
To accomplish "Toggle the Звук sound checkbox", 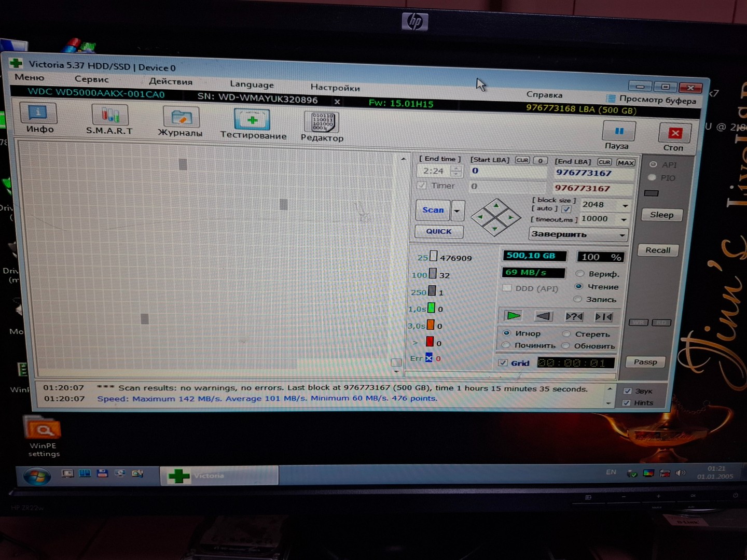I will coord(627,391).
